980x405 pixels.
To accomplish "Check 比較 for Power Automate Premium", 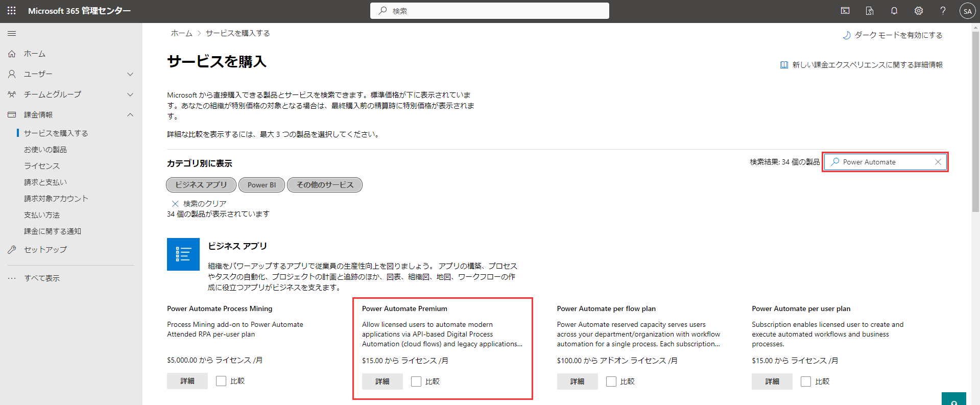I will [x=416, y=382].
